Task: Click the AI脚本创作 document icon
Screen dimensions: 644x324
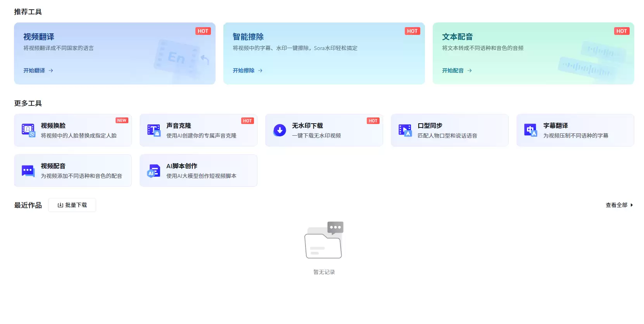Action: coord(154,171)
